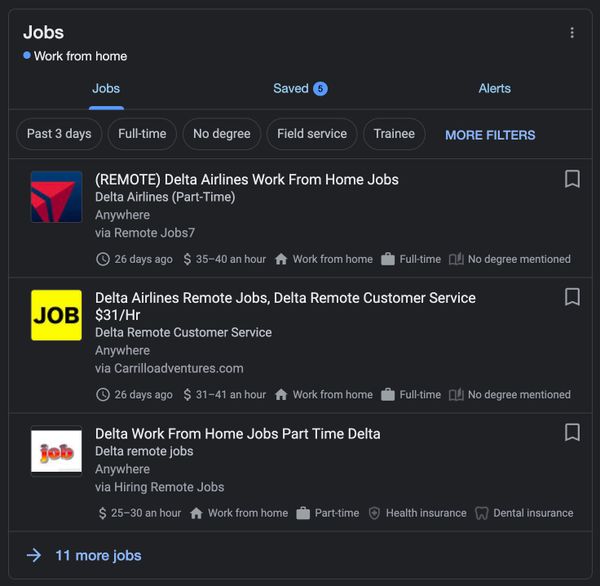Viewport: 600px width, 586px height.
Task: Toggle the Trainee filter chip
Action: [394, 134]
